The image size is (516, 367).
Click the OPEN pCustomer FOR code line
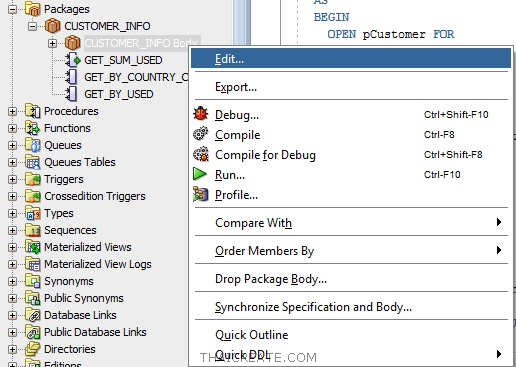pos(391,34)
